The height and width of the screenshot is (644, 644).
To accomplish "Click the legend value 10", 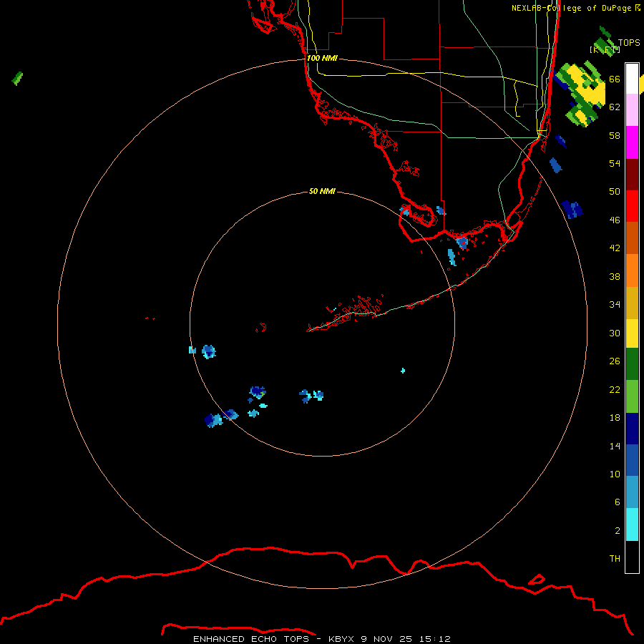I will [x=615, y=474].
